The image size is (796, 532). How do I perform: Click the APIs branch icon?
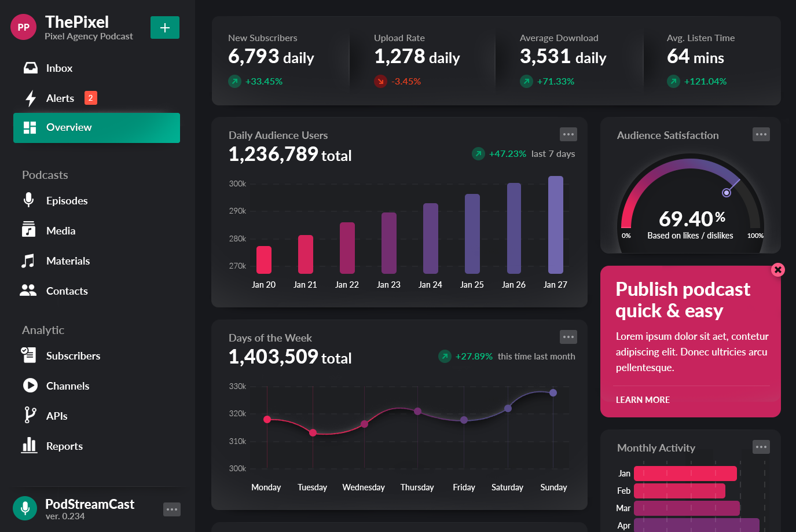click(x=30, y=415)
